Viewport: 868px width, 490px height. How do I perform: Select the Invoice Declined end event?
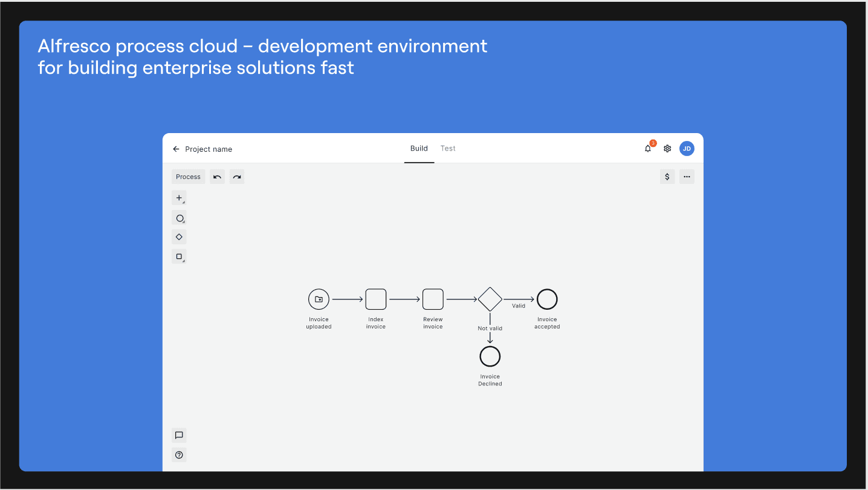point(490,356)
